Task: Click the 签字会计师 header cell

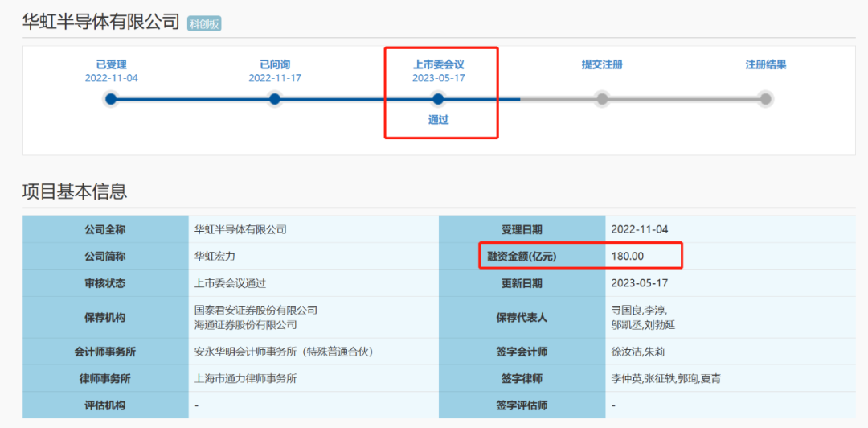Action: point(522,352)
